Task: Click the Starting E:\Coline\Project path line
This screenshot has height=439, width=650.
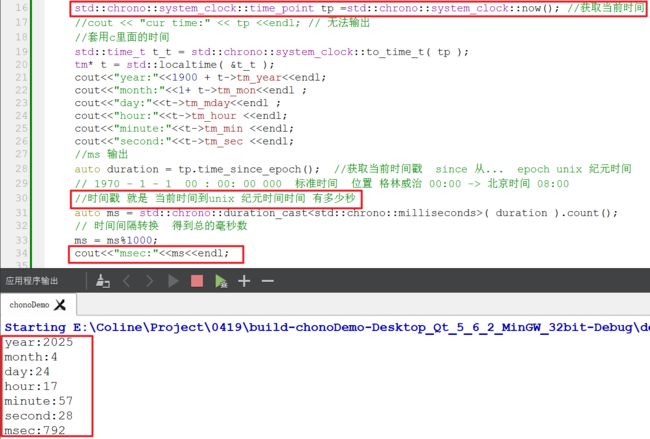Action: [x=327, y=327]
